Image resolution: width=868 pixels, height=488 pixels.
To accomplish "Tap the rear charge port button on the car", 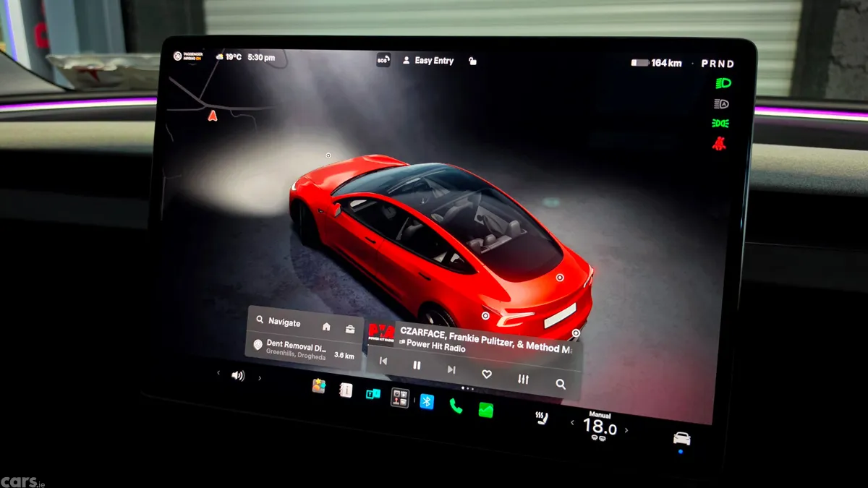I will click(485, 315).
